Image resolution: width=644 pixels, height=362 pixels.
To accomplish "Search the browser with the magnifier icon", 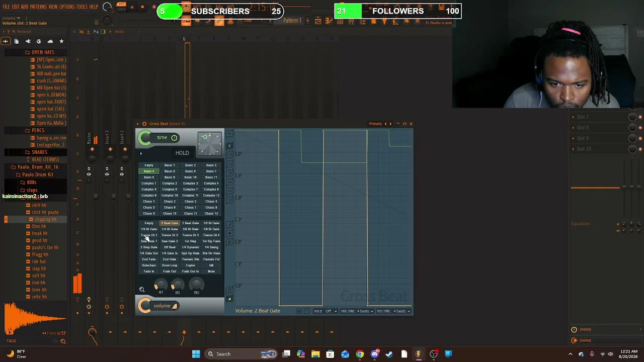I will tap(63, 341).
